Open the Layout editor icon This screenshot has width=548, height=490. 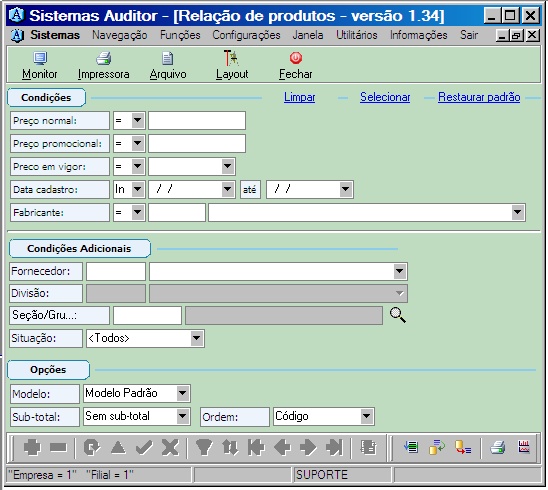[231, 58]
